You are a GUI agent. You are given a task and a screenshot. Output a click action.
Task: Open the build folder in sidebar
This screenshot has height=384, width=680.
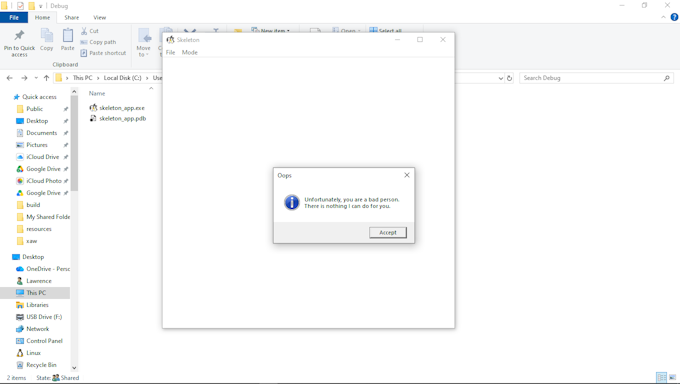click(33, 205)
